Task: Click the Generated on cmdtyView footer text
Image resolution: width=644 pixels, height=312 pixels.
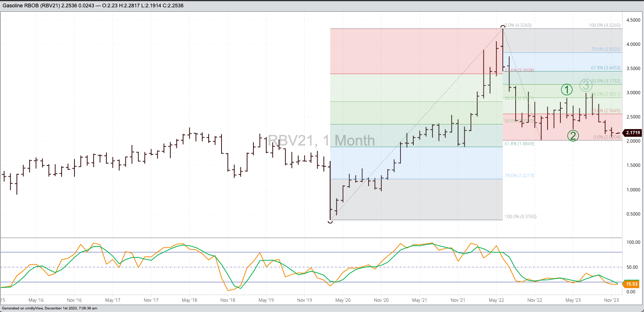Action: point(50,308)
